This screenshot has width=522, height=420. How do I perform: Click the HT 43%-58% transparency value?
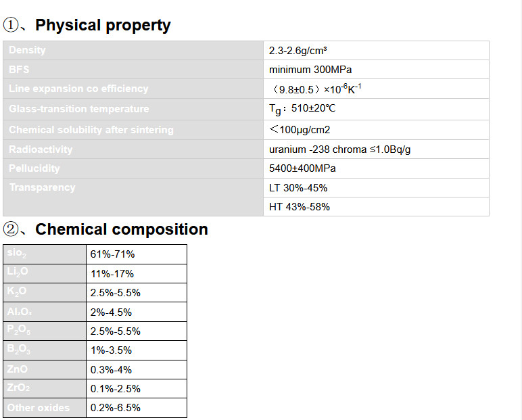click(x=300, y=207)
